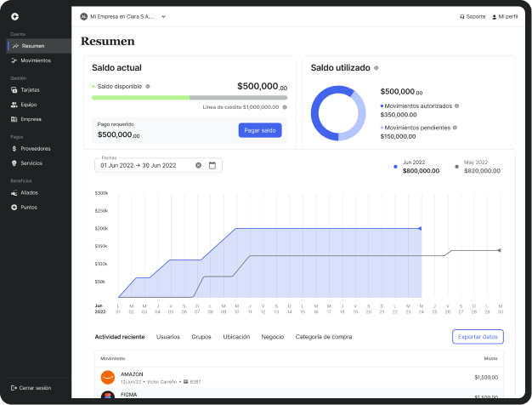Open the calendar date picker icon

tap(212, 165)
